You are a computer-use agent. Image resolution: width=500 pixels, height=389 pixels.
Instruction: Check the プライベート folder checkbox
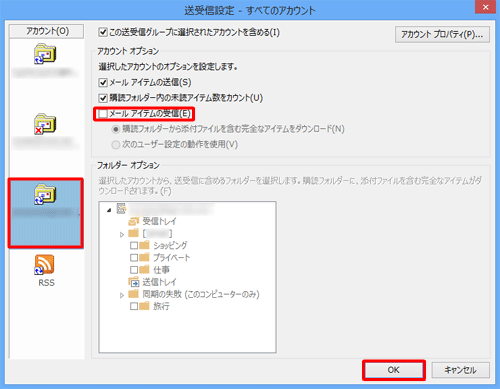tap(134, 258)
